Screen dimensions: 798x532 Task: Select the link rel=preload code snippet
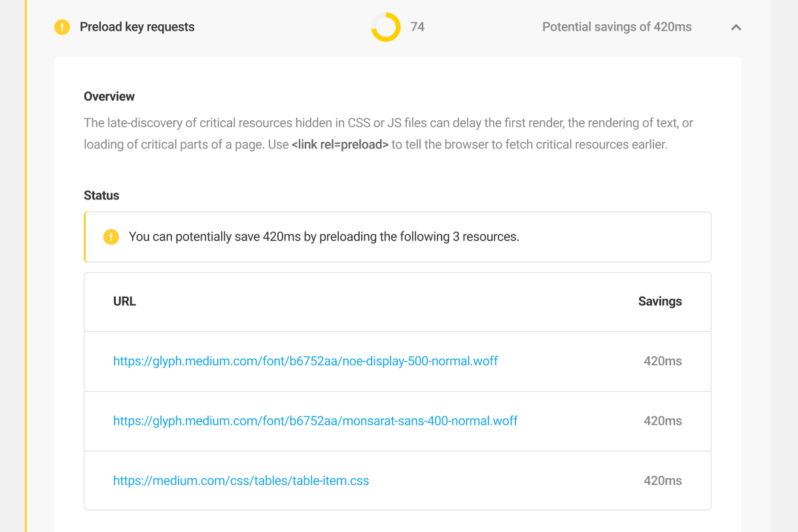pos(340,144)
